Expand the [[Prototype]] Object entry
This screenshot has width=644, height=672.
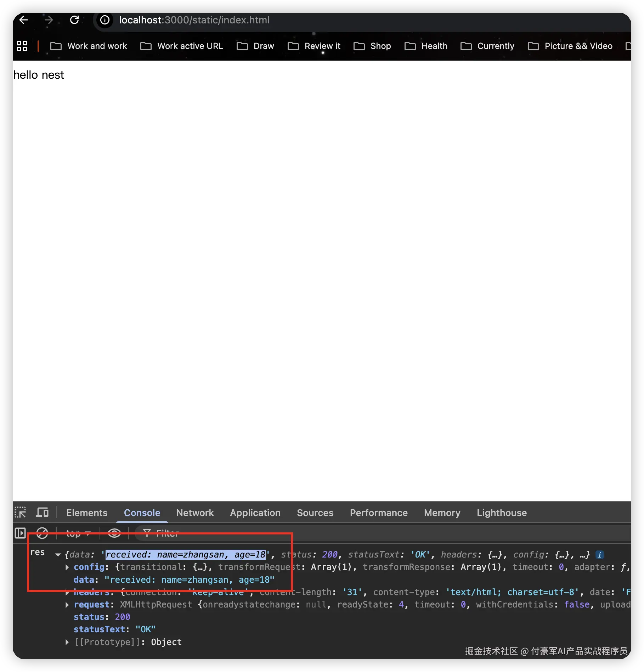[67, 642]
